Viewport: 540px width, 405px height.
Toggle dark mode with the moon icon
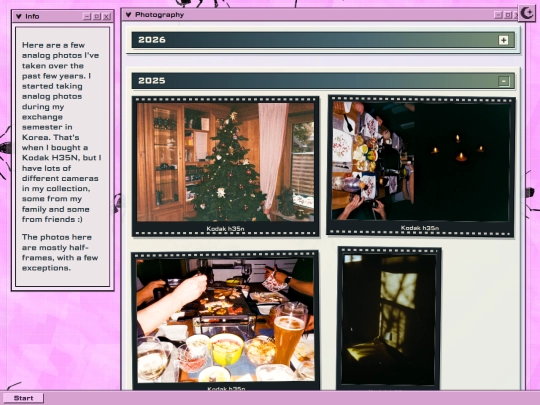click(x=527, y=13)
